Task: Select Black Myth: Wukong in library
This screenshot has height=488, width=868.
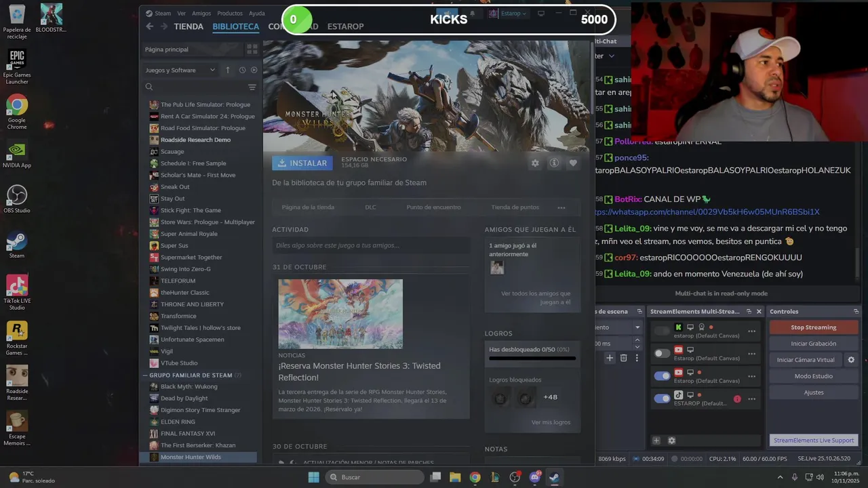Action: click(189, 386)
